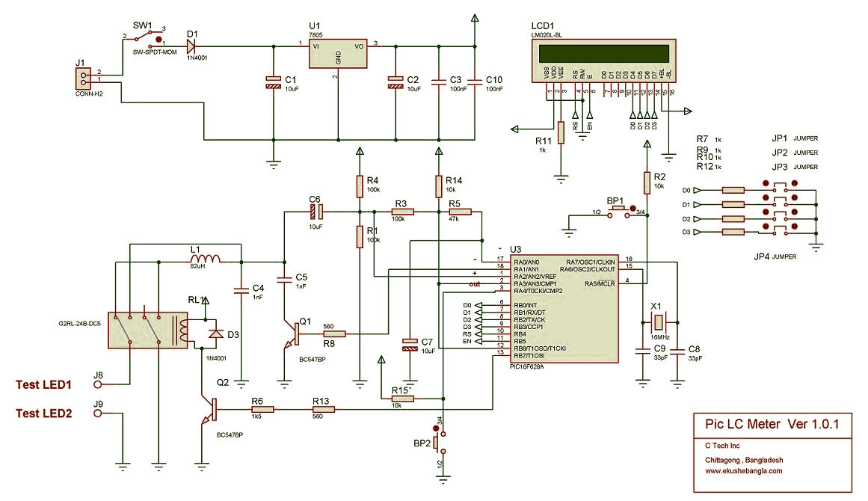Click capacitor C7 10uF
This screenshot has height=501, width=868.
click(x=410, y=344)
